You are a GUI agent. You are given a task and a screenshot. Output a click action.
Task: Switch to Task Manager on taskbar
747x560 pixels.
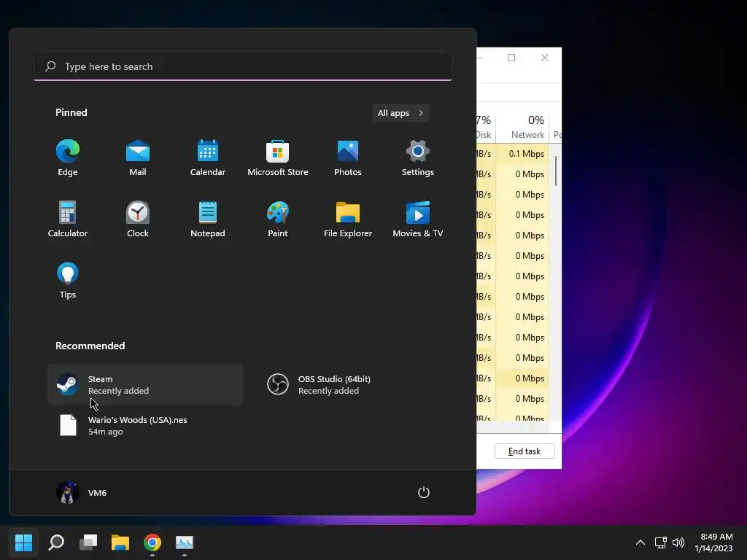tap(185, 542)
